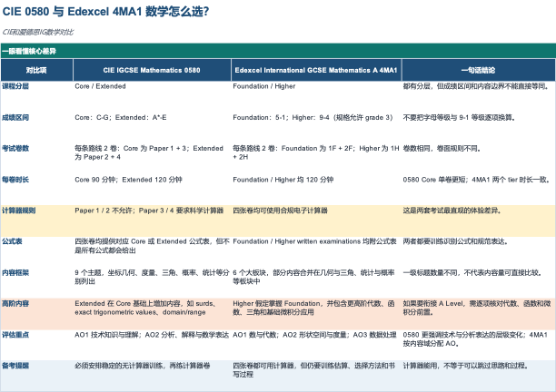
Task: Select the '成绩区间' row label
Action: pyautogui.click(x=15, y=117)
